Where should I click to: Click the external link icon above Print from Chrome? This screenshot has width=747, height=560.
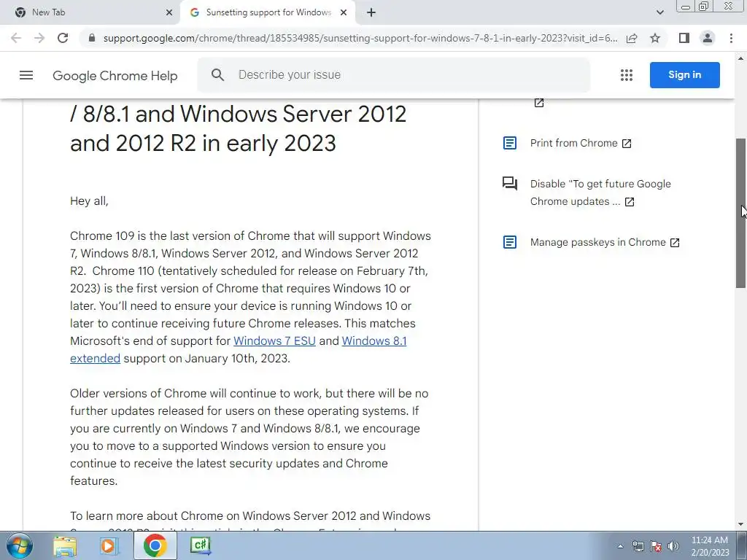[x=539, y=103]
